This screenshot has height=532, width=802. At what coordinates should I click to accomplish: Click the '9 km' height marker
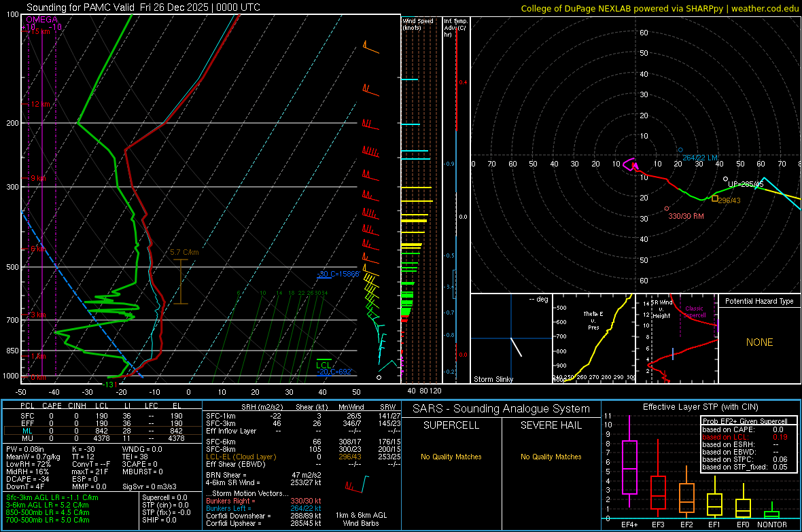point(38,178)
